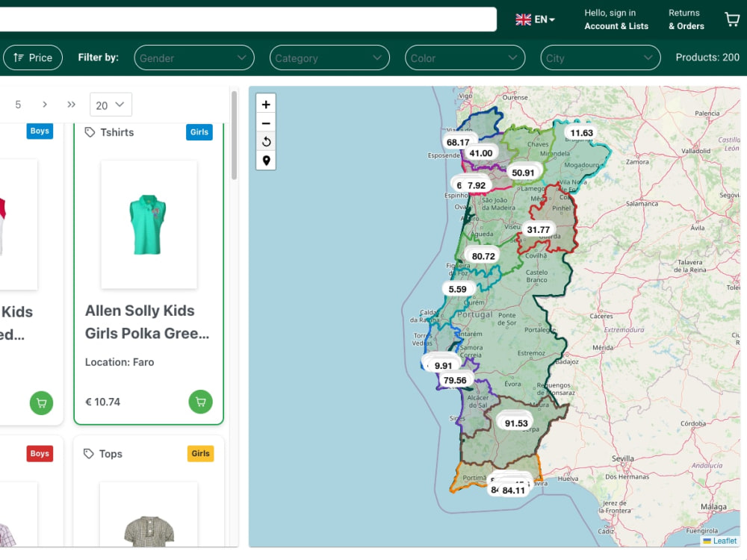Click the Allen Solly Kids Girls Polka title

tap(146, 322)
